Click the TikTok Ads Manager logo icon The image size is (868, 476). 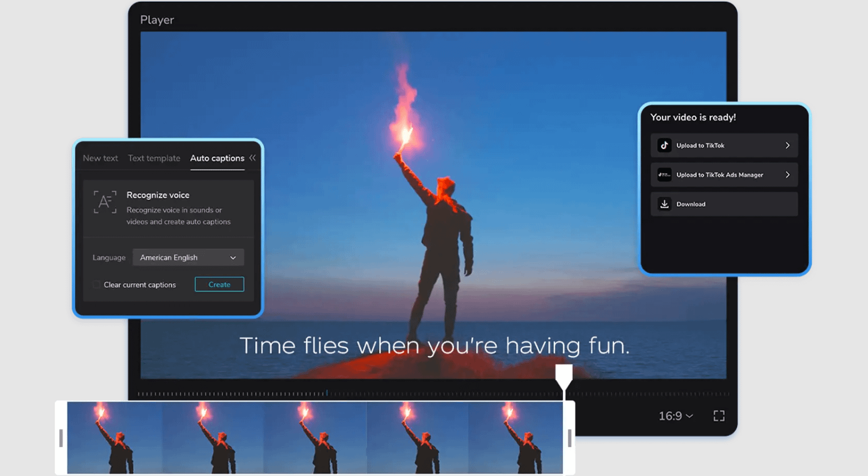click(664, 175)
